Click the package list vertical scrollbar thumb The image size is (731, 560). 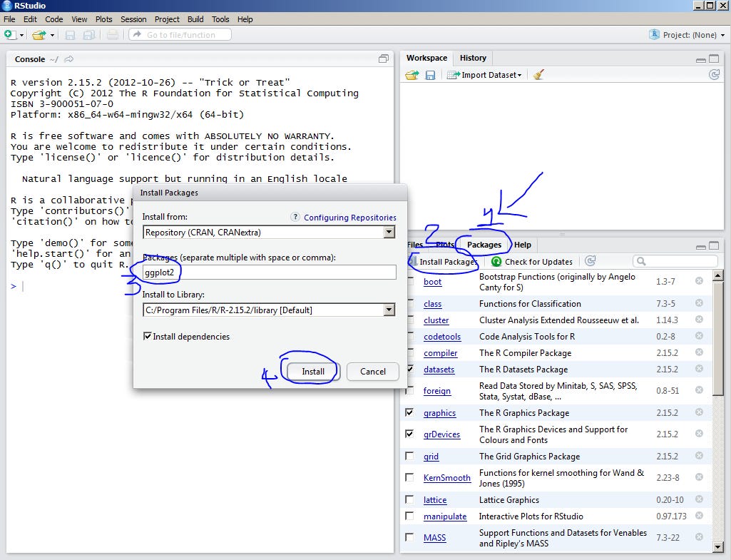click(x=718, y=339)
